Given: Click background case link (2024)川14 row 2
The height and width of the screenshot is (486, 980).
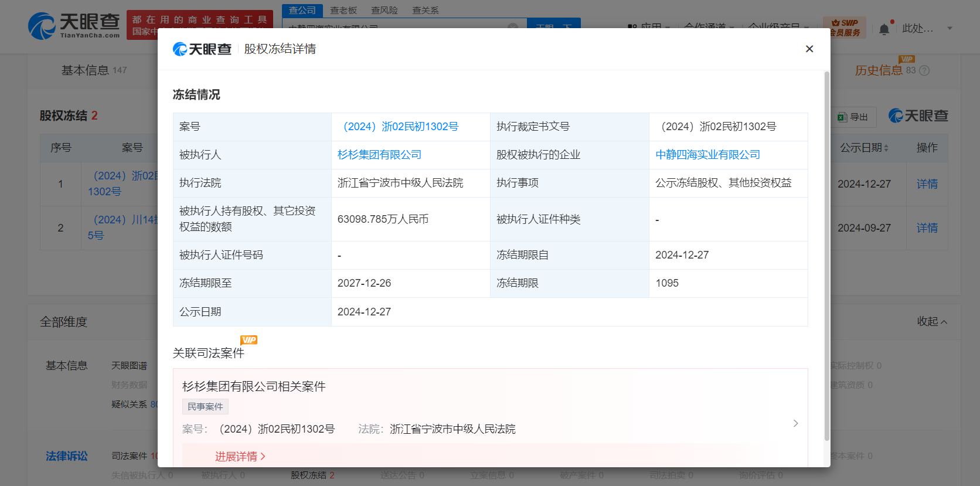Looking at the screenshot, I should click(122, 227).
